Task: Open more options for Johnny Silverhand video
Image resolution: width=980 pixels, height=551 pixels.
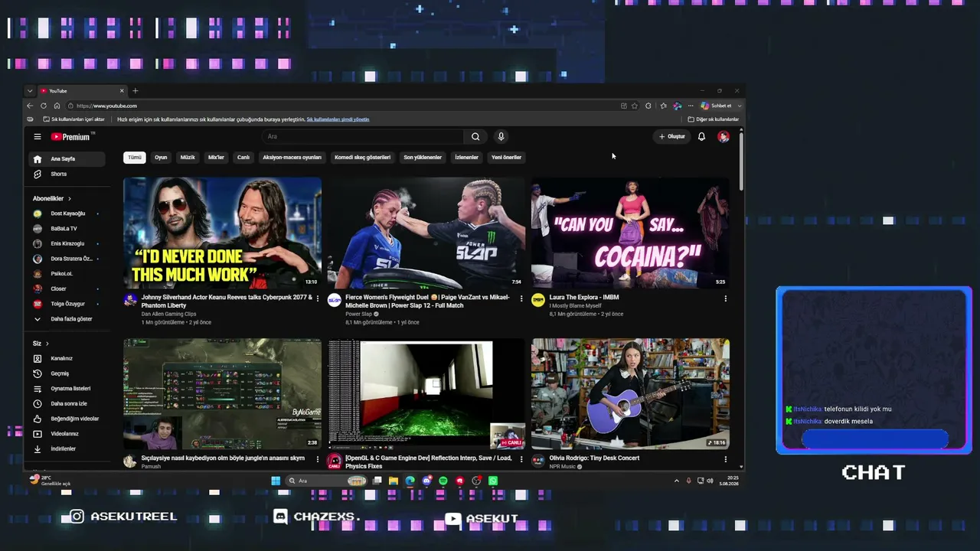Action: [x=317, y=298]
